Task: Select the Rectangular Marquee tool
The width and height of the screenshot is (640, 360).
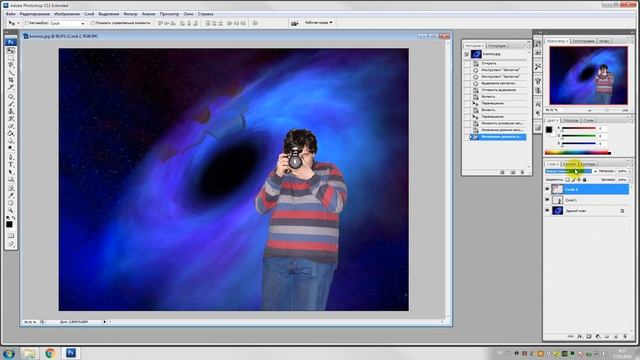Action: pyautogui.click(x=11, y=58)
